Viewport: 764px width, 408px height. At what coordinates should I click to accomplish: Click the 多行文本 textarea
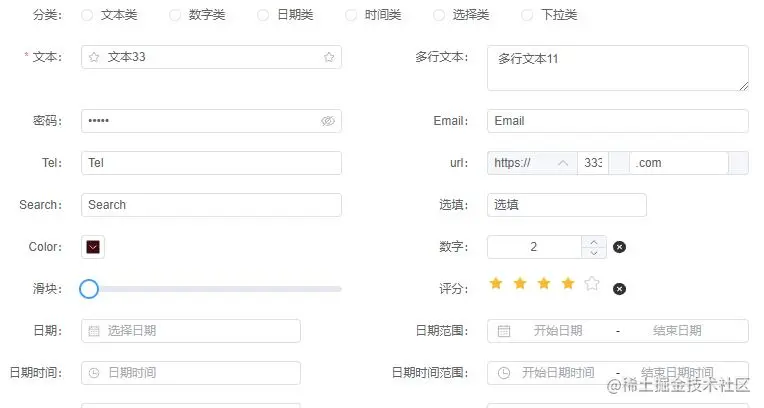coord(618,68)
